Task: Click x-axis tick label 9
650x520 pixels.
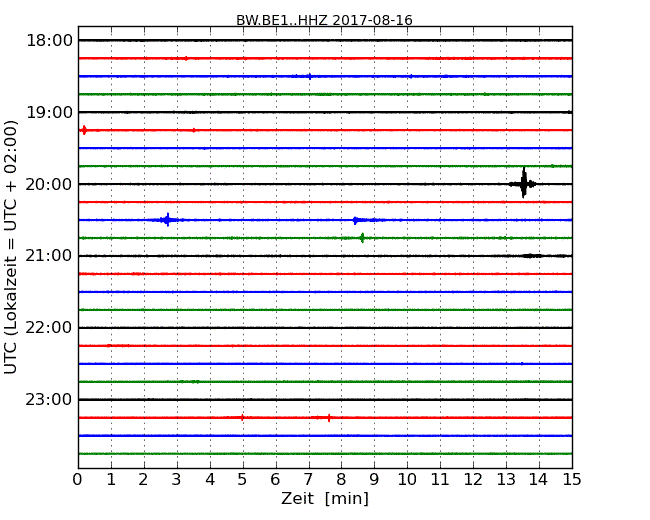Action: pos(374,480)
